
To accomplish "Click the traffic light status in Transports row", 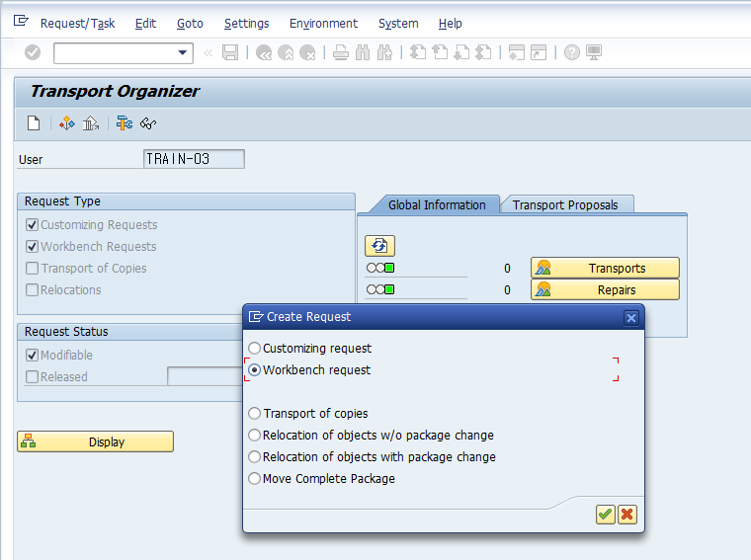I will (380, 268).
